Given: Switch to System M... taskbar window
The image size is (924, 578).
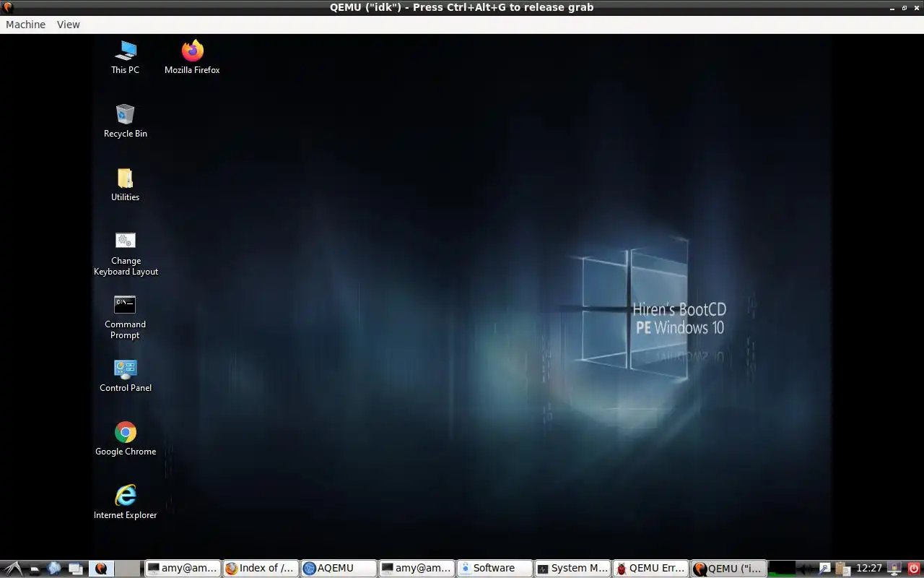Looking at the screenshot, I should pos(572,569).
